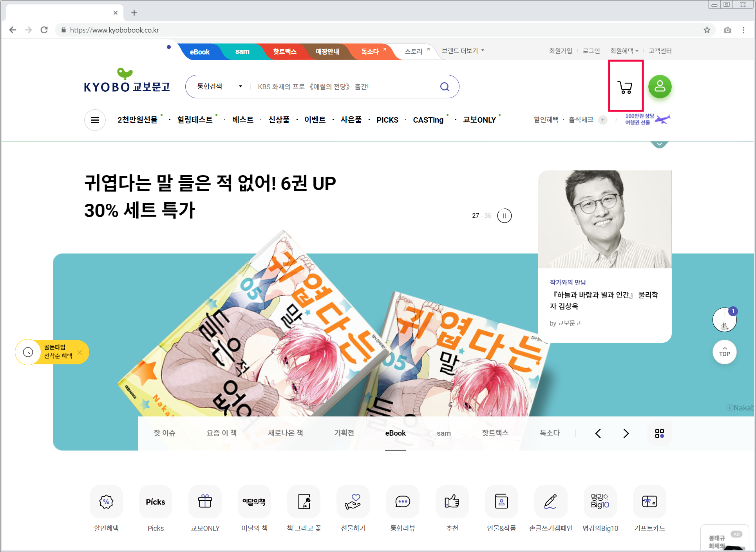Bookmark this page with star icon
Image resolution: width=756 pixels, height=552 pixels.
click(x=707, y=30)
